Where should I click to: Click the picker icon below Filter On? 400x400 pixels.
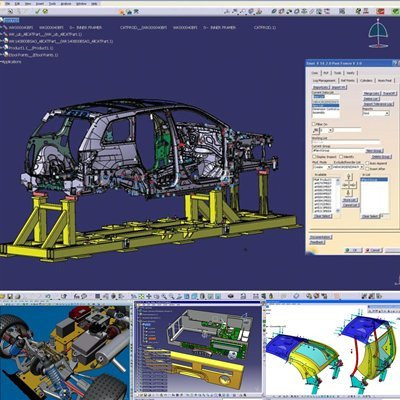coord(316,130)
